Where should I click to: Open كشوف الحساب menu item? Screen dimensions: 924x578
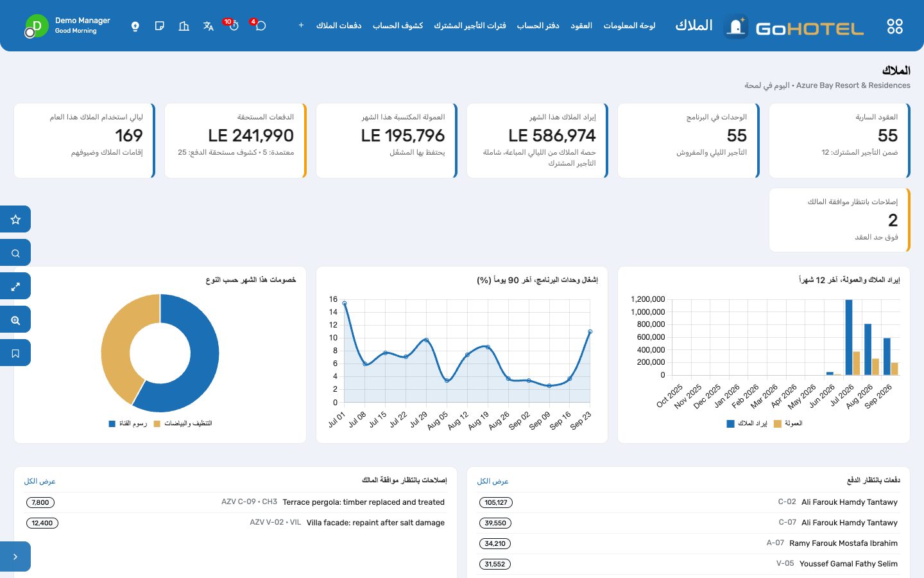pos(398,26)
